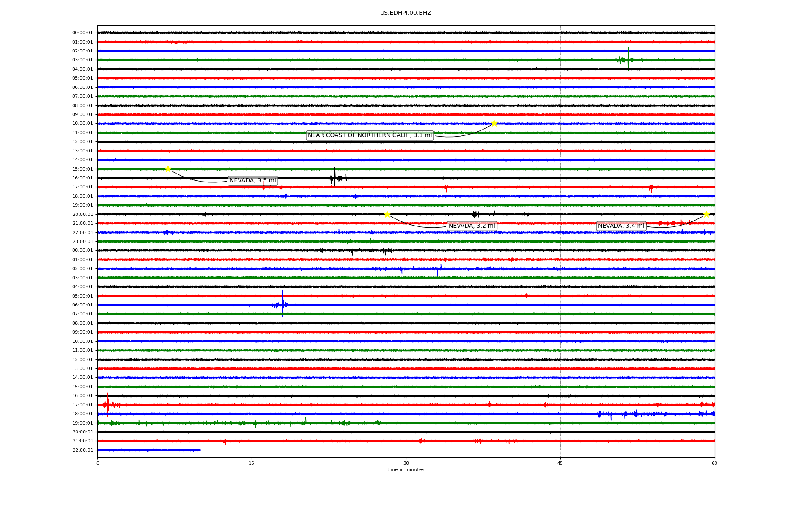Click the yellow star on the 15:00:01 trace

(x=168, y=169)
